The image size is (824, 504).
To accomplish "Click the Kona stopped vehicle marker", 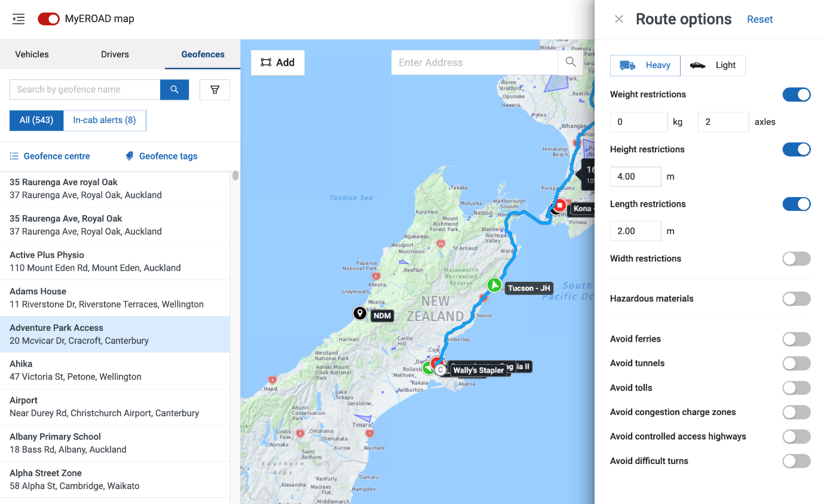I will click(x=559, y=206).
